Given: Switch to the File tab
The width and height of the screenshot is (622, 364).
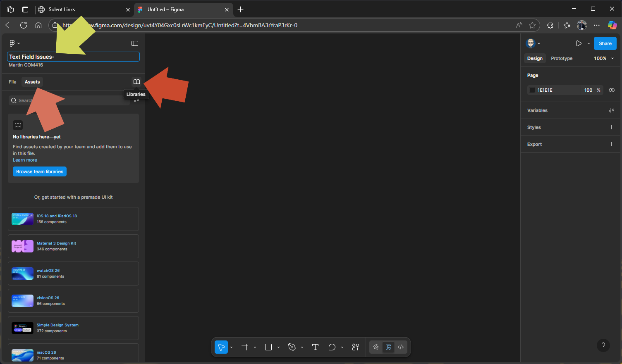Looking at the screenshot, I should coord(12,82).
